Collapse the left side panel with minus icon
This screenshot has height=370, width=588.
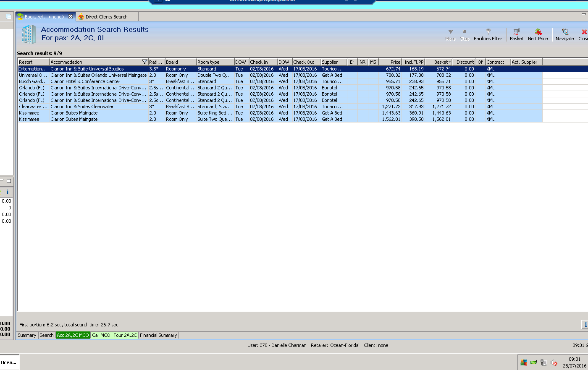pyautogui.click(x=9, y=17)
